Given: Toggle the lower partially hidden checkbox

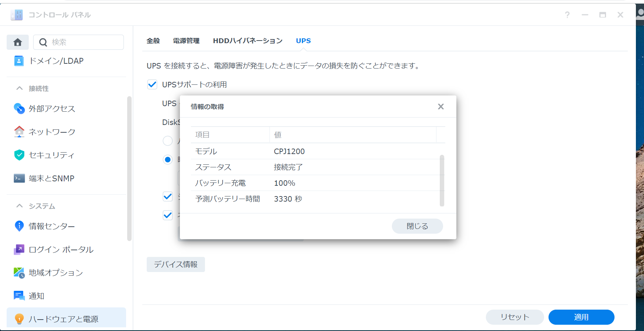Looking at the screenshot, I should pyautogui.click(x=168, y=215).
